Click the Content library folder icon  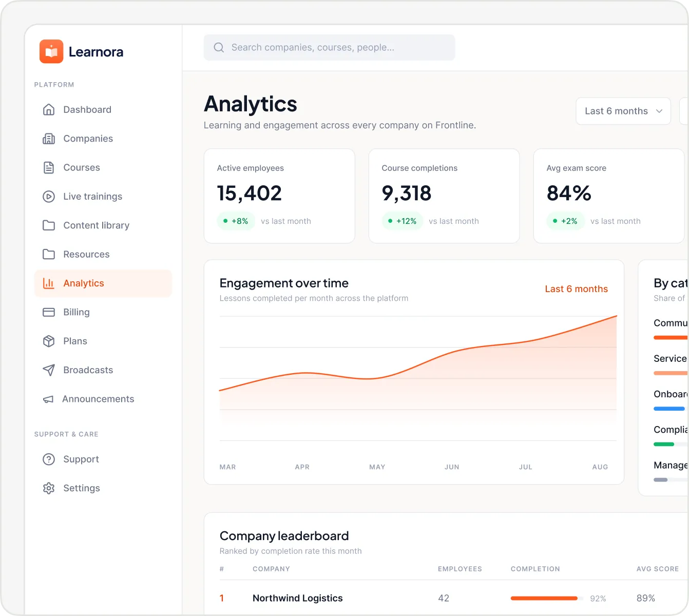tap(49, 225)
